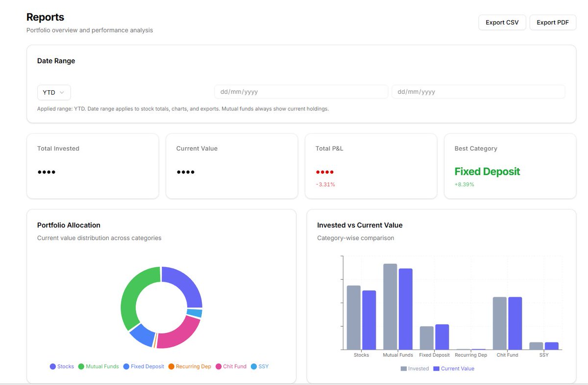The width and height of the screenshot is (588, 385).
Task: Click the masked value in Current Value card
Action: [186, 172]
